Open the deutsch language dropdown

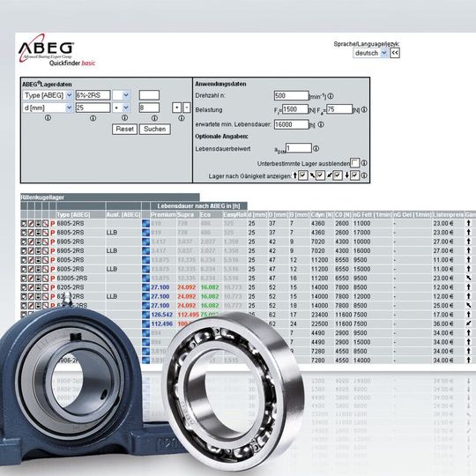pos(370,53)
